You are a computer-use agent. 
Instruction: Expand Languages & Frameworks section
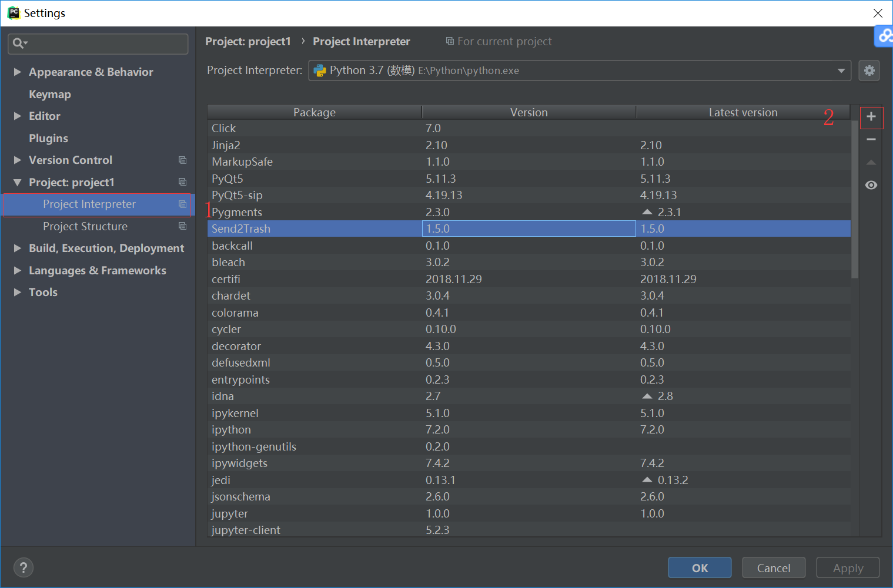pos(18,270)
